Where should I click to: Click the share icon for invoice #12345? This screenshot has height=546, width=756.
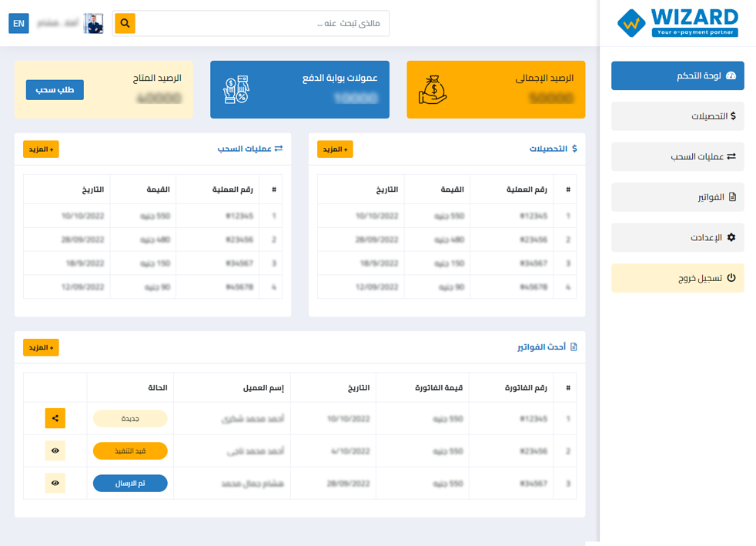tap(55, 418)
